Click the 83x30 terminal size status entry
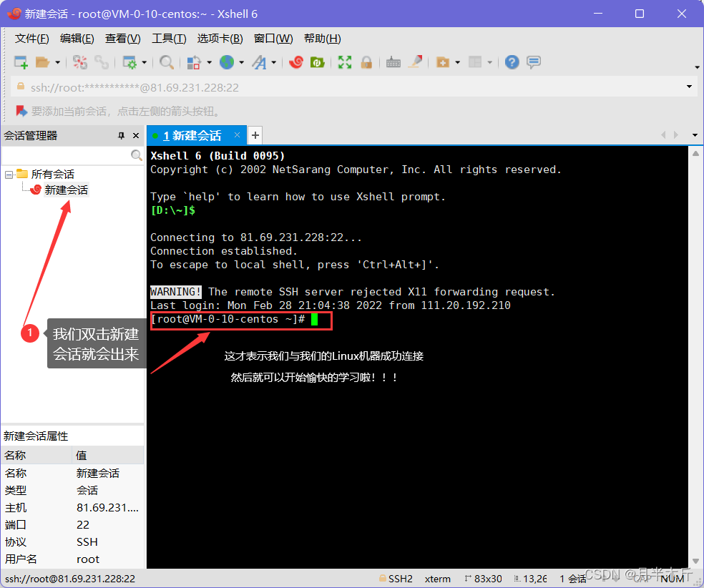704x588 pixels. point(483,579)
